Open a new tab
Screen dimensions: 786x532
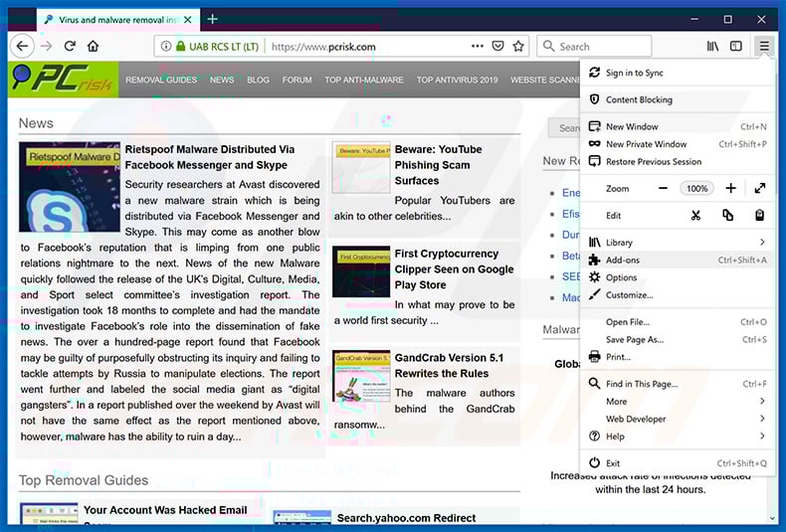pyautogui.click(x=213, y=19)
